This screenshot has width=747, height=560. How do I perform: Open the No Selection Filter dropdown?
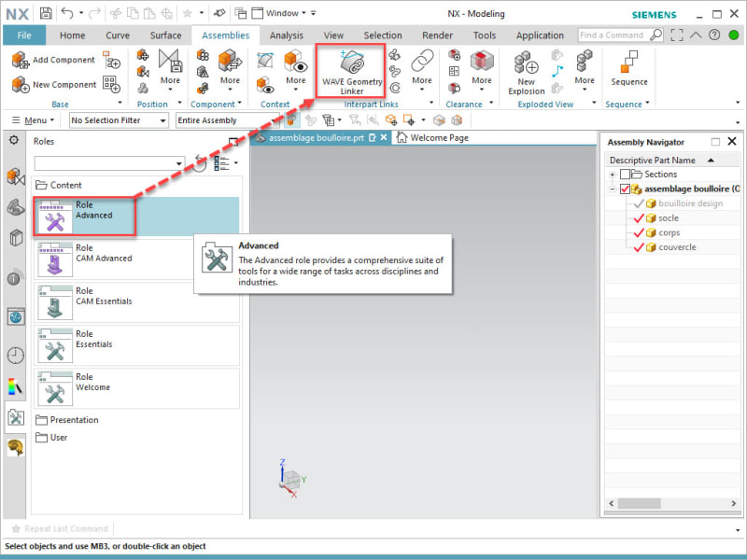(x=120, y=120)
